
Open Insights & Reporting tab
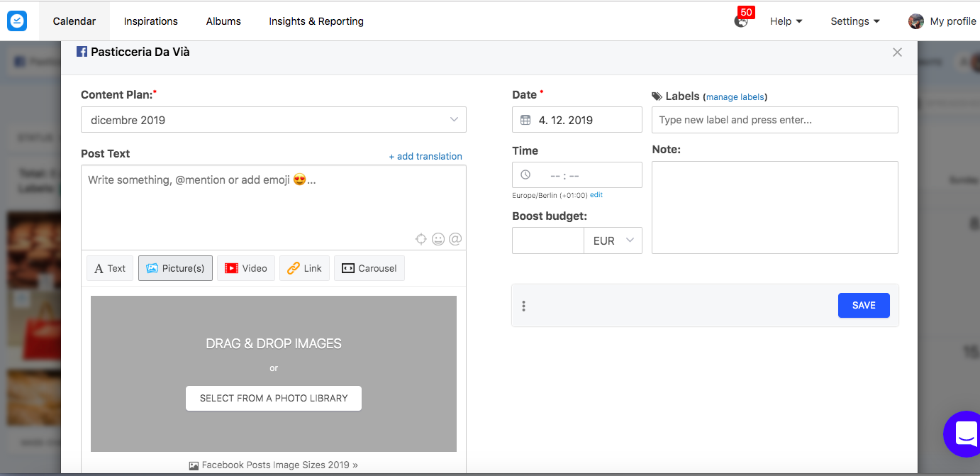(x=316, y=21)
